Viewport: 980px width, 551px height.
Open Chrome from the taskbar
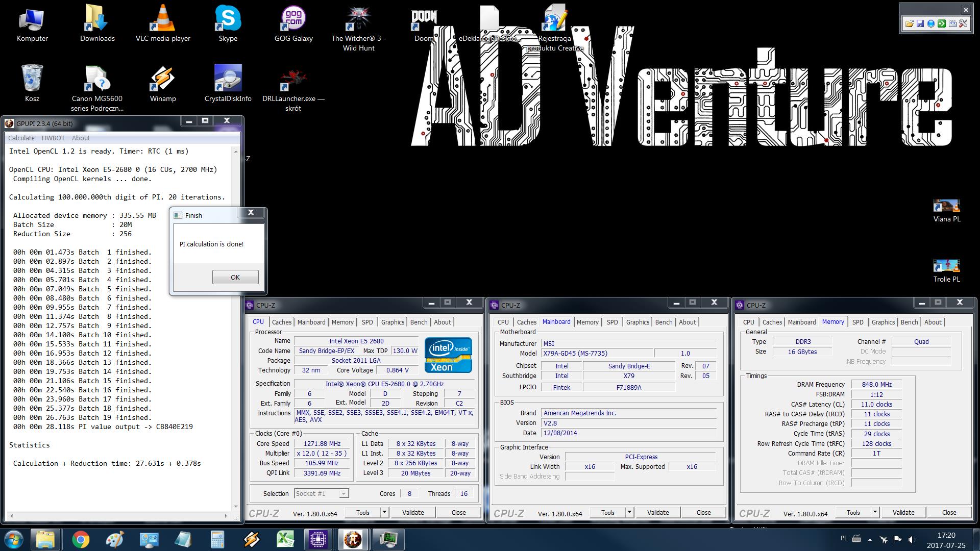[81, 539]
